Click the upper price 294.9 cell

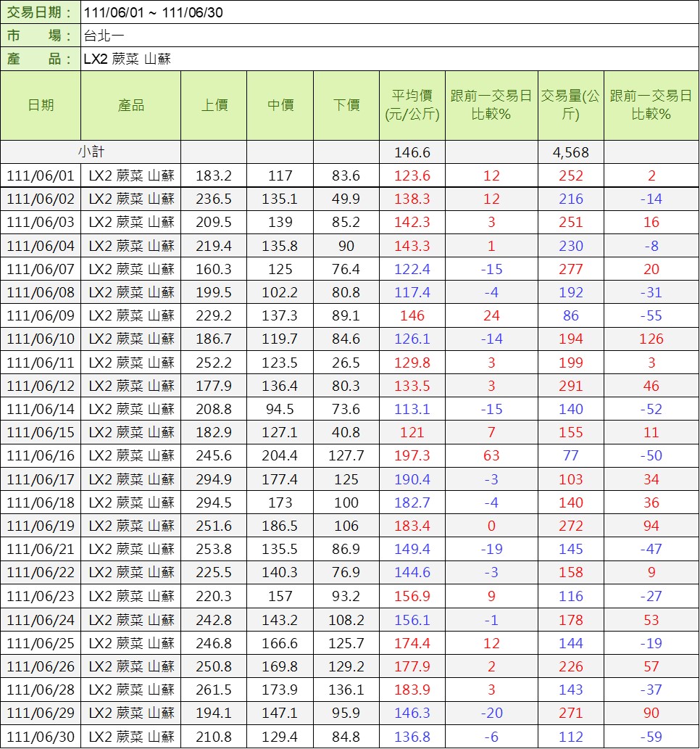point(214,479)
